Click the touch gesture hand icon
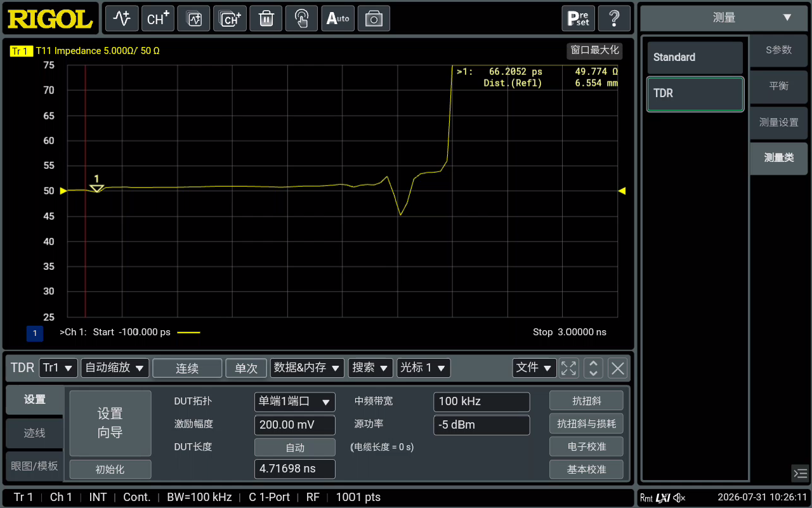The height and width of the screenshot is (508, 812). pos(302,18)
